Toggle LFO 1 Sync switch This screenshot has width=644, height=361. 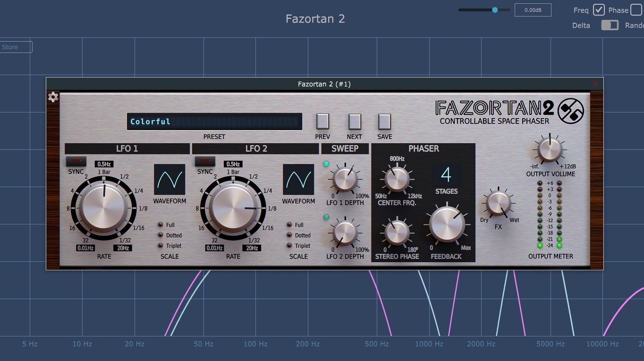[x=76, y=162]
